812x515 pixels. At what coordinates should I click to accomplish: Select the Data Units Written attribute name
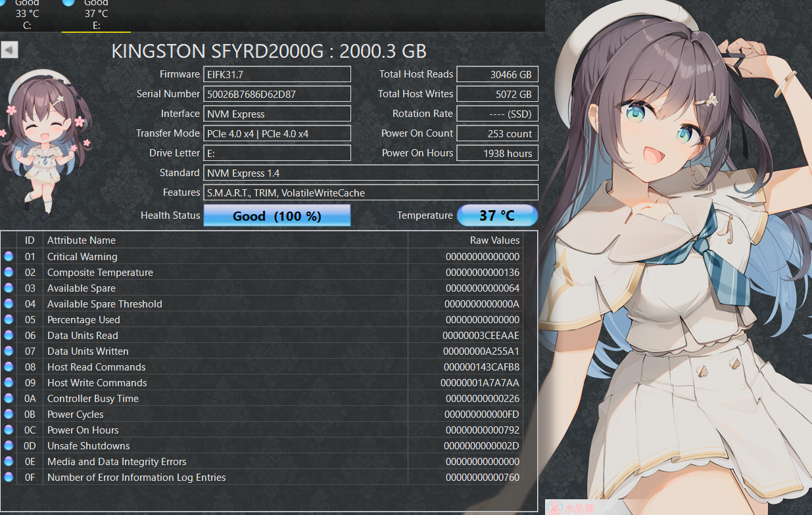88,351
